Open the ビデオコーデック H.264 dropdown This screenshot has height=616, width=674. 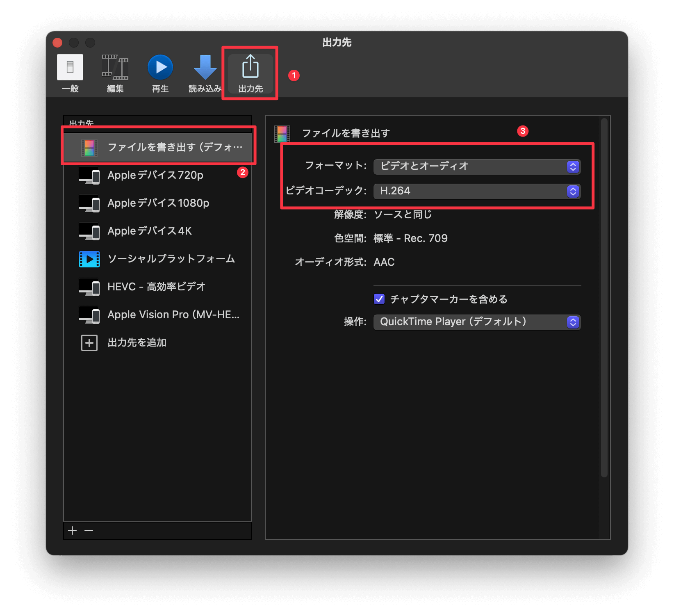click(x=477, y=191)
